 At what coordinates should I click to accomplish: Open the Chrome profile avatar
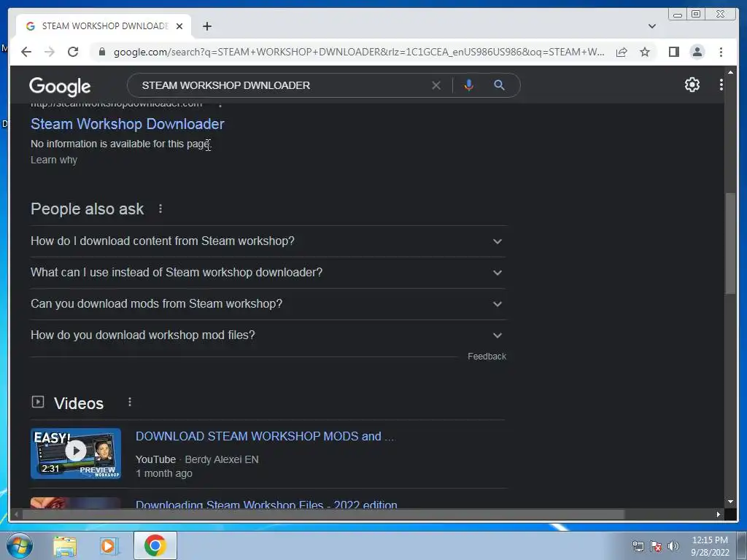coord(697,52)
